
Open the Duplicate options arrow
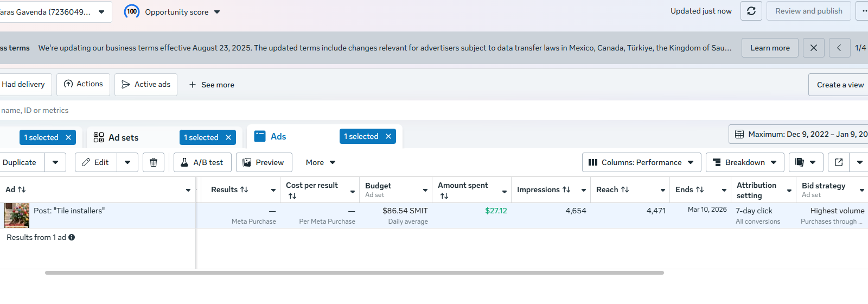pyautogui.click(x=55, y=162)
